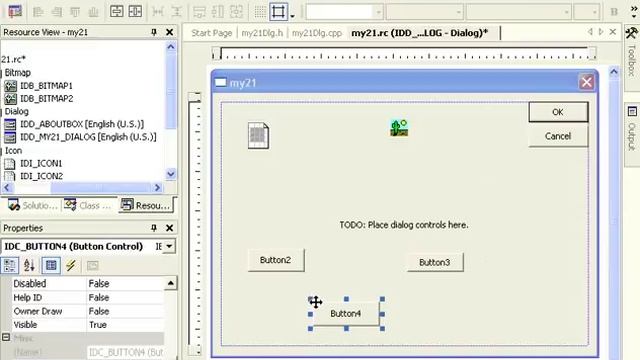The height and width of the screenshot is (360, 640).
Task: Collapse the Icon folder node
Action: [2, 151]
